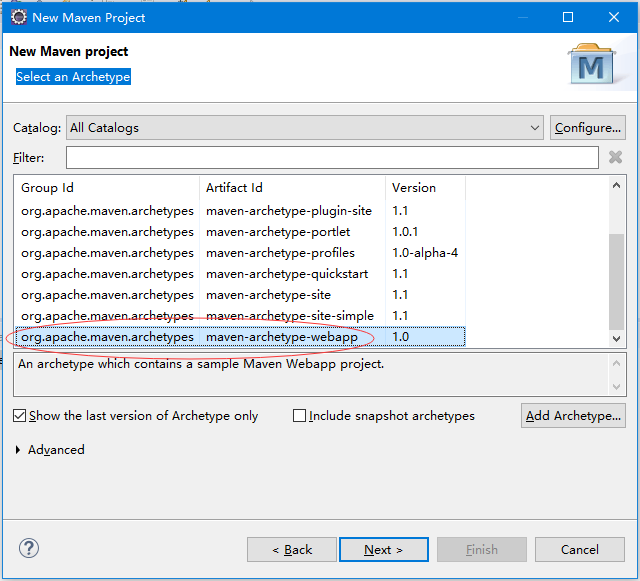Screen dimensions: 640x581
Task: Select the maven-archetype-portlet row
Action: [240, 232]
